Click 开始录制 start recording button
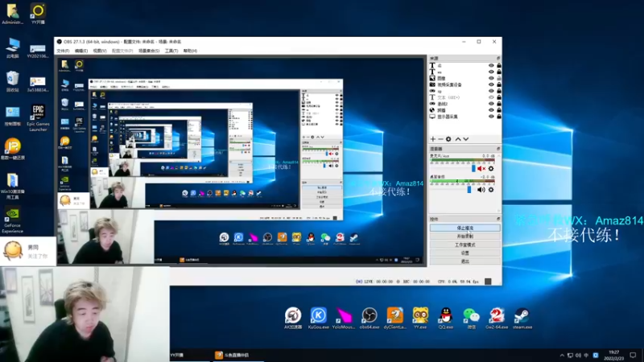 [x=465, y=237]
